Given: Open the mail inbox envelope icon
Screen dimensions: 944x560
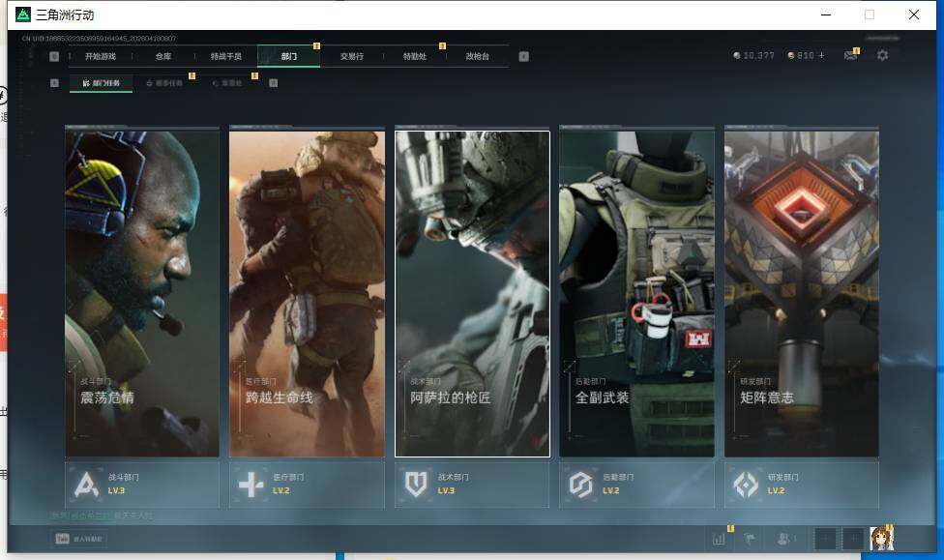Looking at the screenshot, I should tap(851, 55).
